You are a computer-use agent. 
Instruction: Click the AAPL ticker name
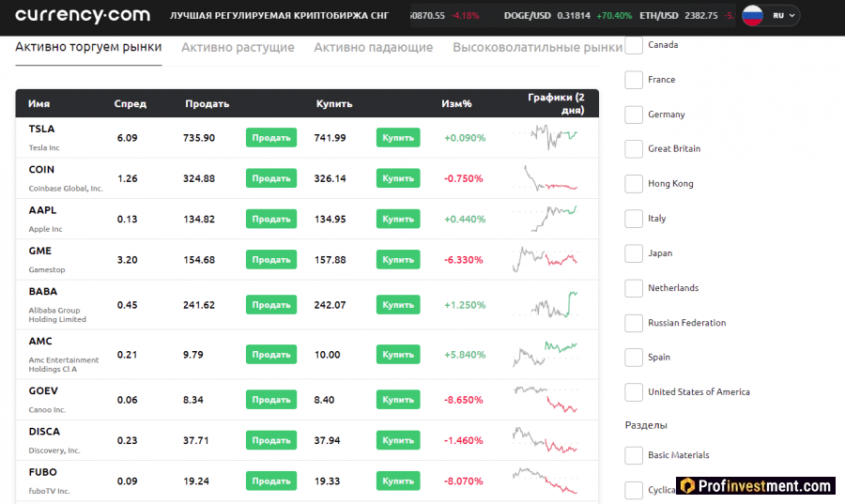42,210
